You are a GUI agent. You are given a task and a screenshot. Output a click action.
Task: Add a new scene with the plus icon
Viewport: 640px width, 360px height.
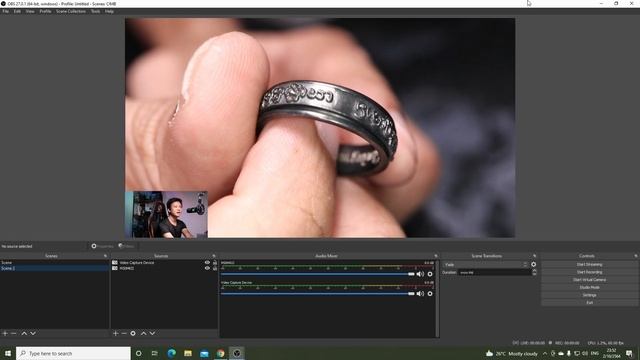(5, 333)
